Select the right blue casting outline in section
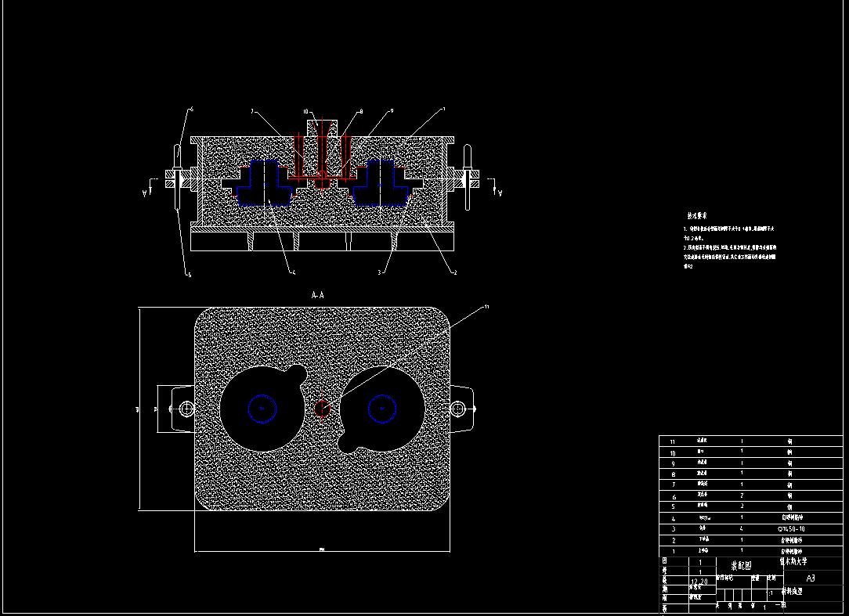 pos(381,183)
